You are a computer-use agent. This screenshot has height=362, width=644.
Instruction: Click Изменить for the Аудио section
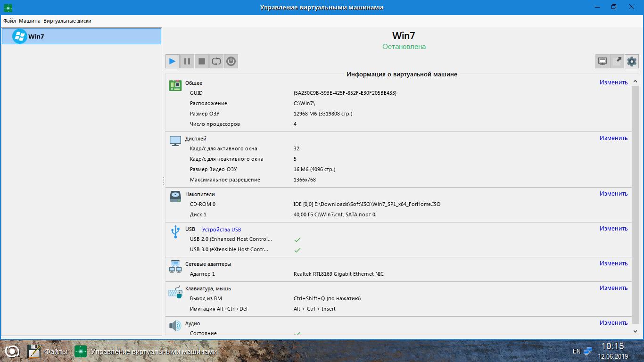click(x=614, y=323)
